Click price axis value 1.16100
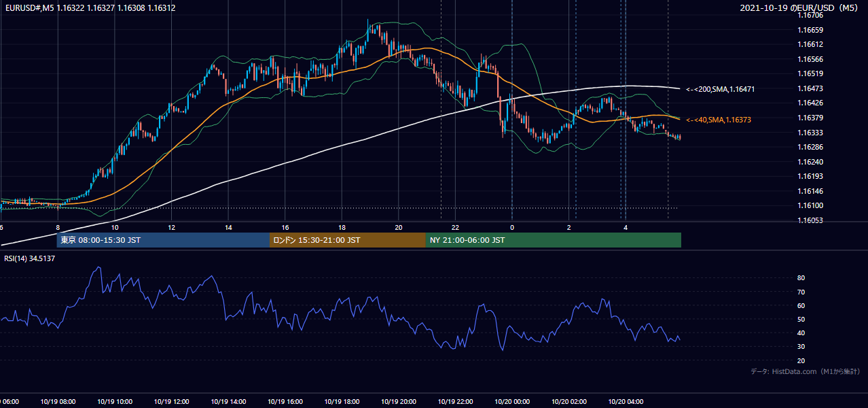The image size is (868, 408). [x=810, y=206]
